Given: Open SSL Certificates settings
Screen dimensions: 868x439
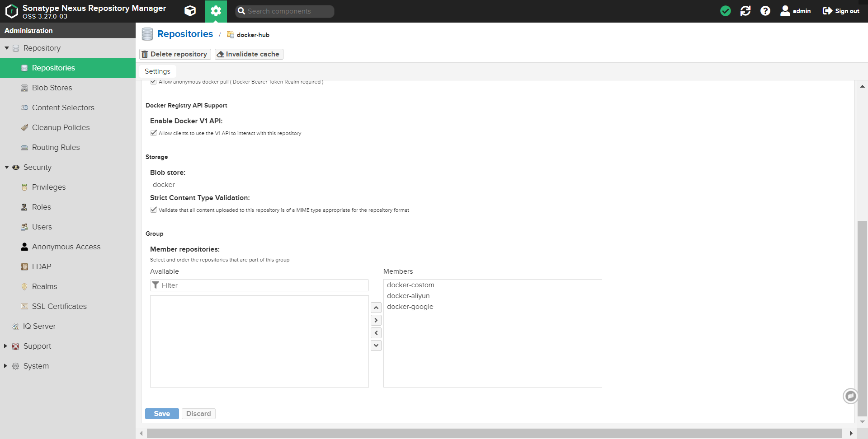Looking at the screenshot, I should (x=59, y=306).
